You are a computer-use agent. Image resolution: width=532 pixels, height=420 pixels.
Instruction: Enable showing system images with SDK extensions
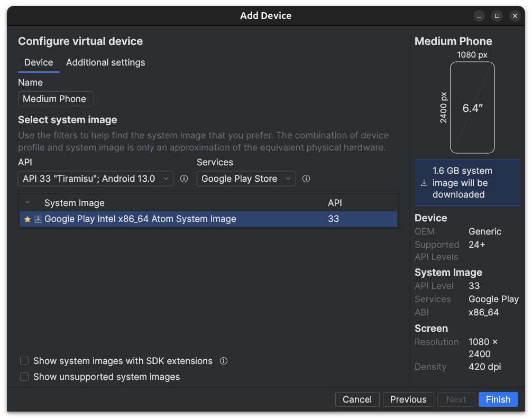[24, 360]
